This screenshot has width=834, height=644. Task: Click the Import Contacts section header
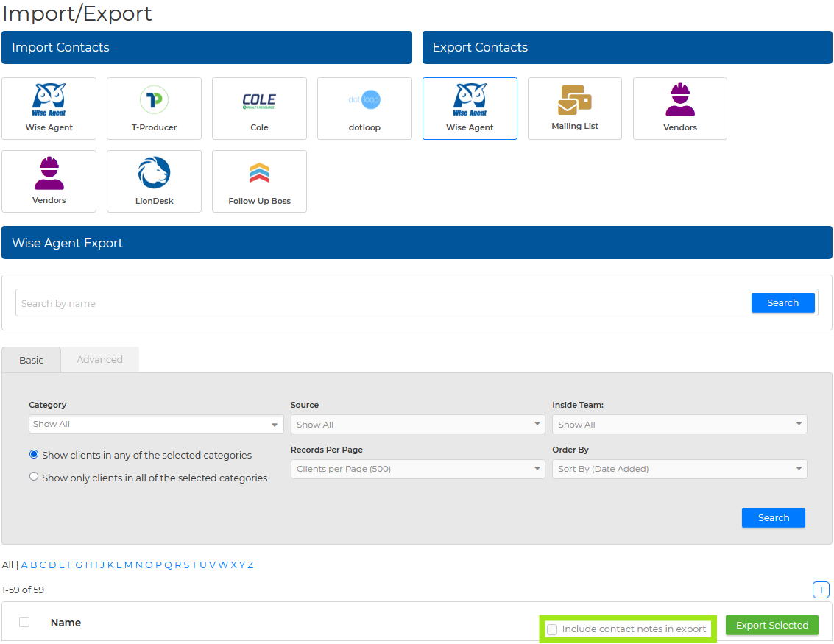click(x=206, y=47)
